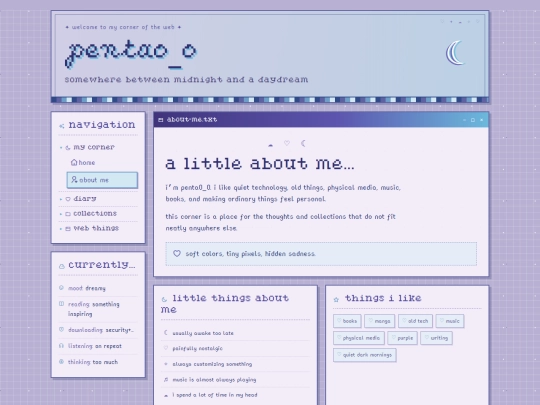
Task: Click the icon next to thinking too much
Action: (x=61, y=362)
